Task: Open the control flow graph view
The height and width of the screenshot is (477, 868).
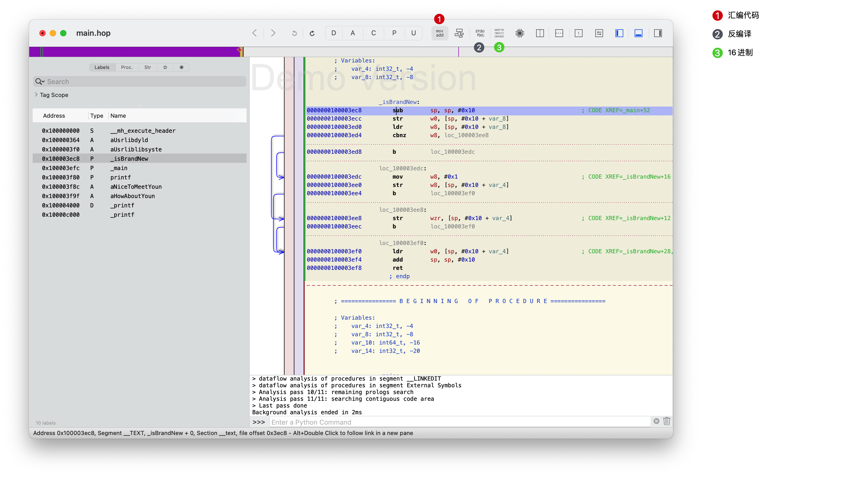Action: coord(459,33)
